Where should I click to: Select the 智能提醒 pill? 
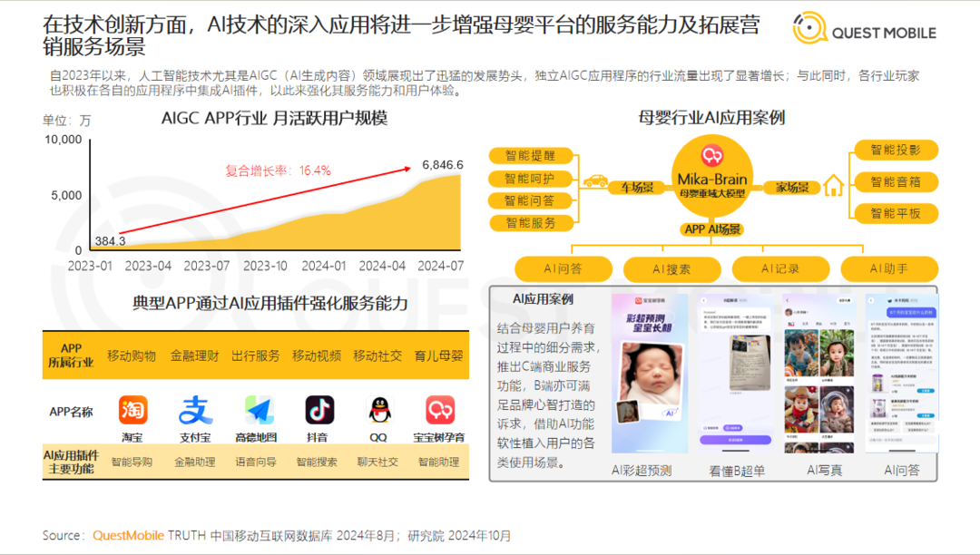tap(531, 155)
